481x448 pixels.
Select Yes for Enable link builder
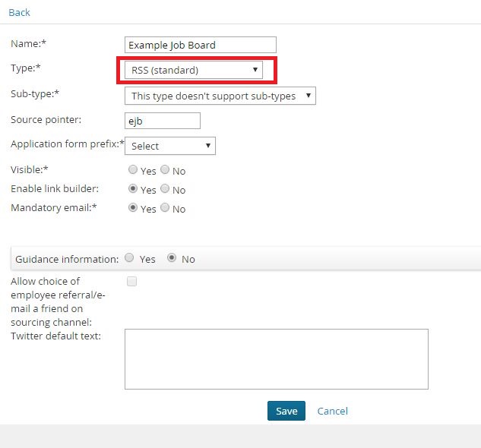[x=133, y=189]
